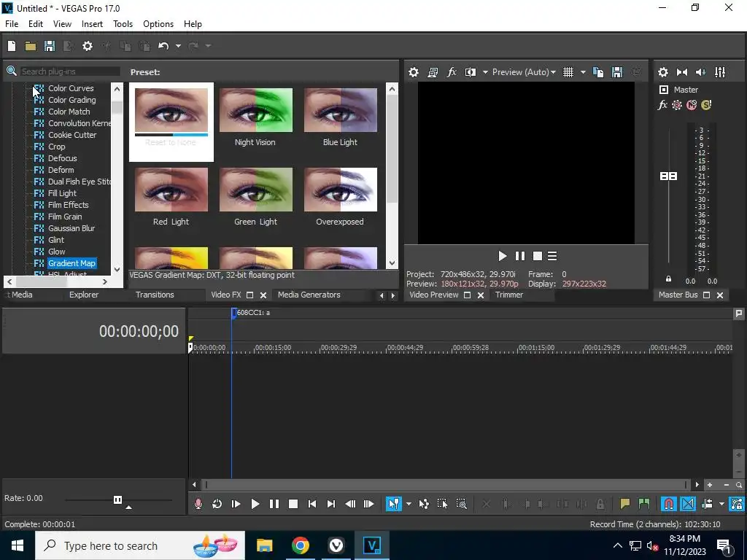
Task: Open Mixing Console from Master Bus
Action: [x=720, y=72]
